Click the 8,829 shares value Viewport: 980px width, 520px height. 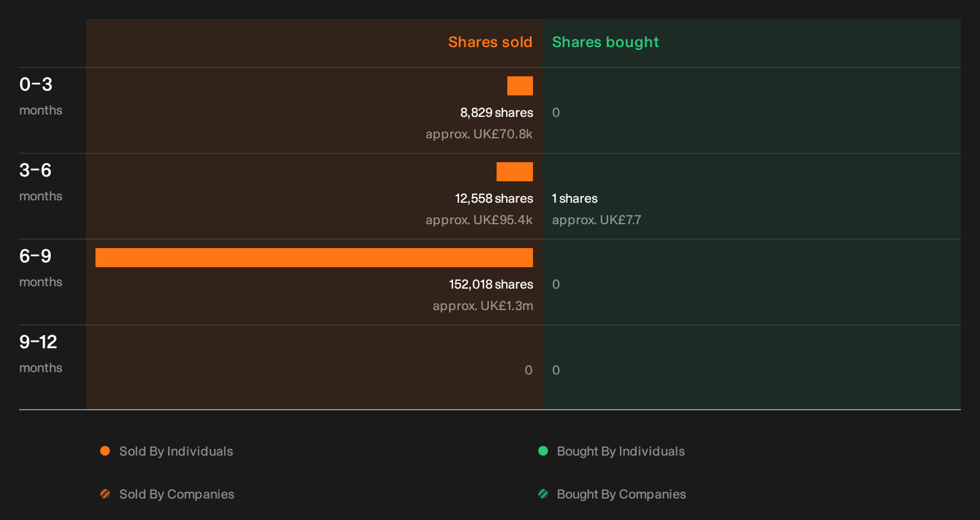point(497,113)
